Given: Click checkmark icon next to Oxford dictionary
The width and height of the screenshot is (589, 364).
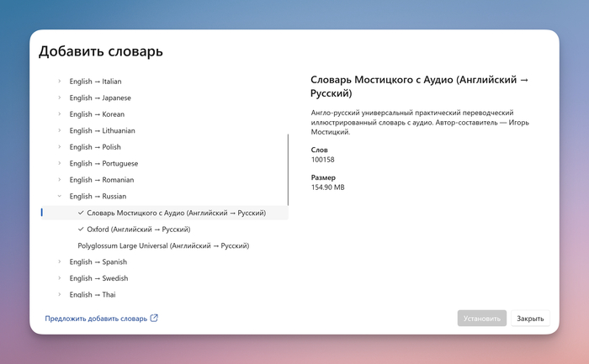Looking at the screenshot, I should point(81,229).
